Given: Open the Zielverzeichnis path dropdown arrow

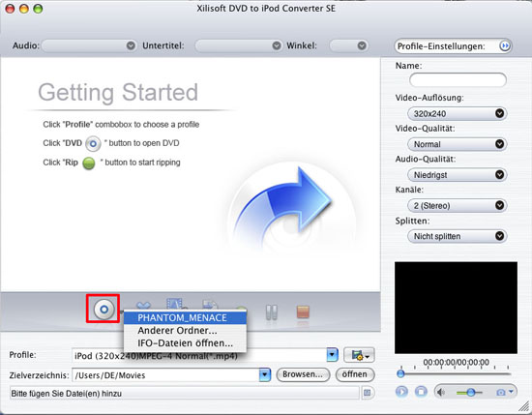Looking at the screenshot, I should [x=265, y=375].
